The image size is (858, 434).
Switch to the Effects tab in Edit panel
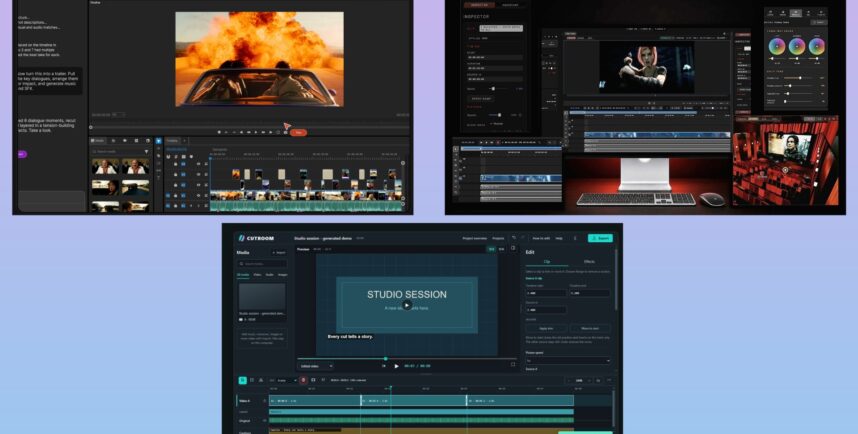tap(589, 262)
